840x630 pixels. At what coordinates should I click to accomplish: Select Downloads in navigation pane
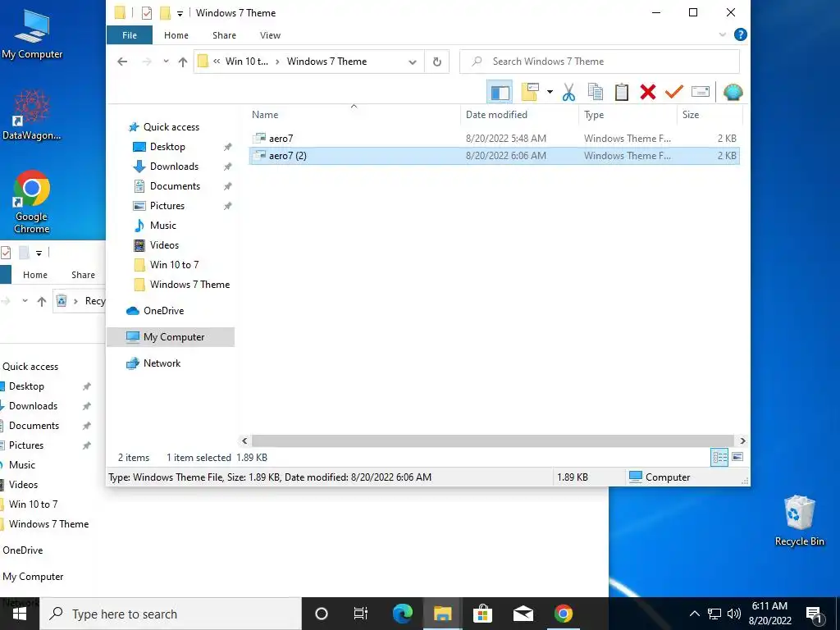[x=174, y=167]
